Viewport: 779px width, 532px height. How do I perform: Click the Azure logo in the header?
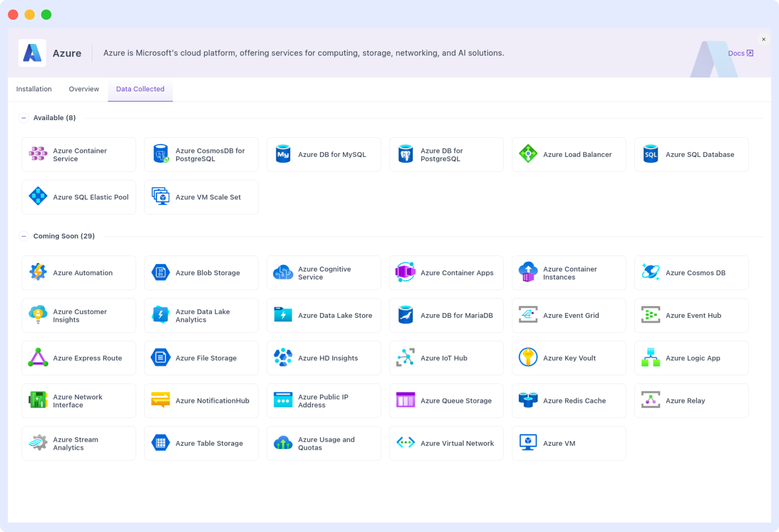pos(32,53)
